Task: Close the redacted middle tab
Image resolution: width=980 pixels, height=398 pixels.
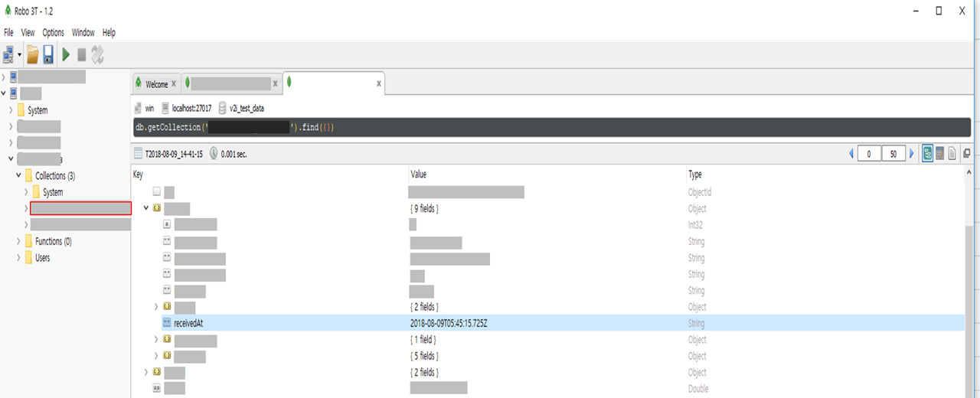Action: point(276,83)
